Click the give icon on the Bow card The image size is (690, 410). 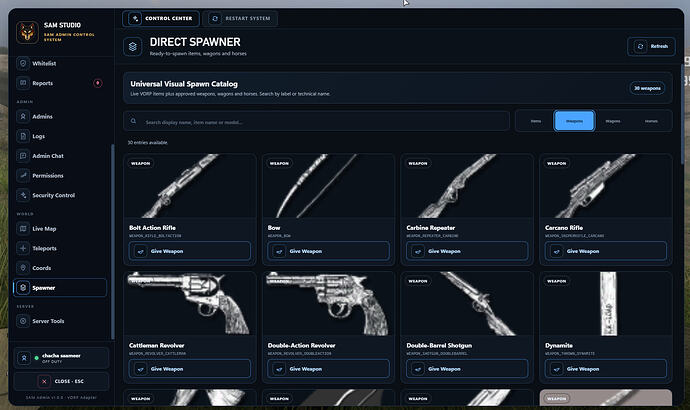(x=279, y=251)
